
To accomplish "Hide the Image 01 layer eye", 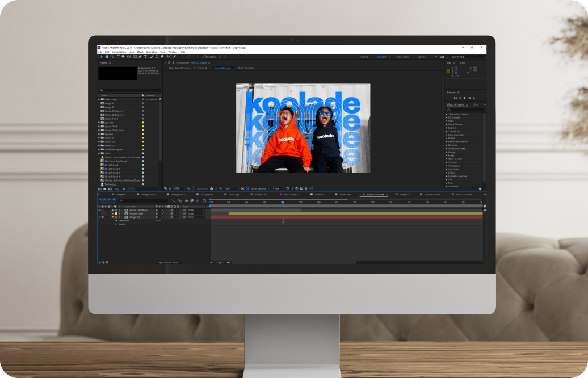I will tap(99, 217).
